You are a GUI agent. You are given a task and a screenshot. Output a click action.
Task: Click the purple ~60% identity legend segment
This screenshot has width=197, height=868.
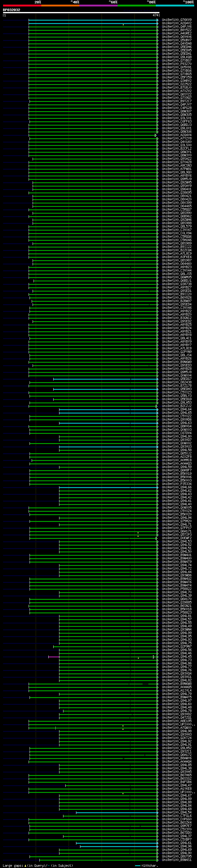click(98, 6)
